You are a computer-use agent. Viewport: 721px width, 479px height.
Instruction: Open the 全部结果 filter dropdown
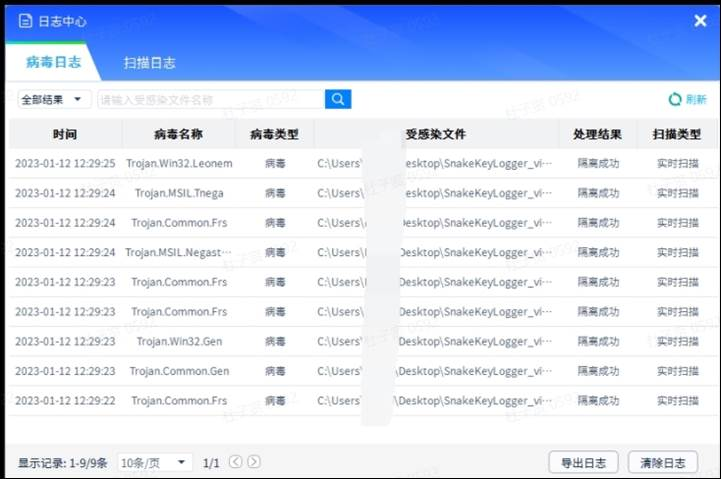[55, 99]
